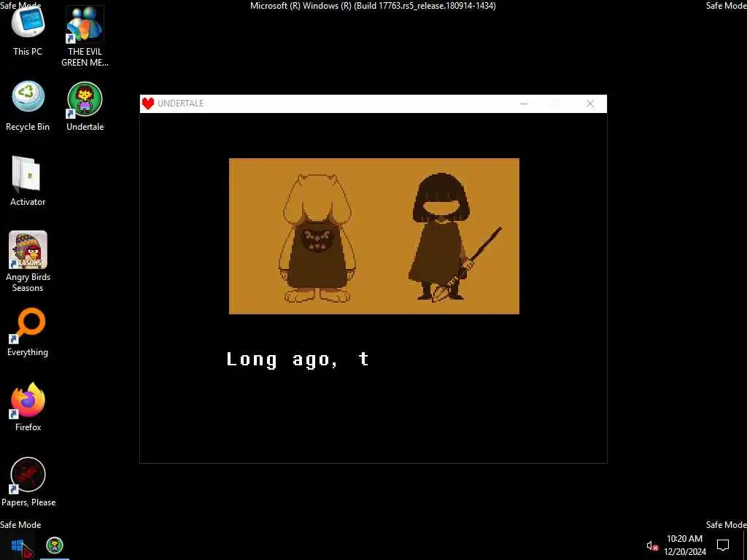Select THE EVIL GREEN ME... desktop shortcut
The height and width of the screenshot is (560, 747).
pyautogui.click(x=85, y=36)
